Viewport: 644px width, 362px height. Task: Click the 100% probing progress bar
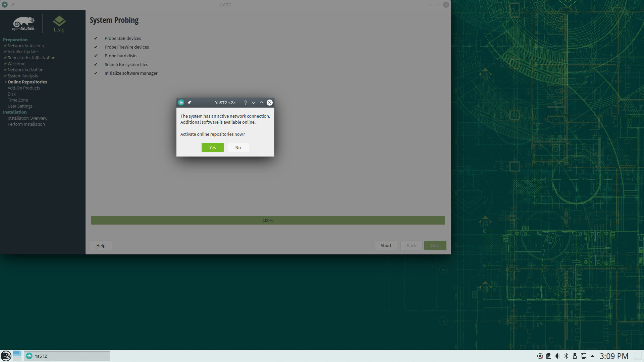coord(268,220)
